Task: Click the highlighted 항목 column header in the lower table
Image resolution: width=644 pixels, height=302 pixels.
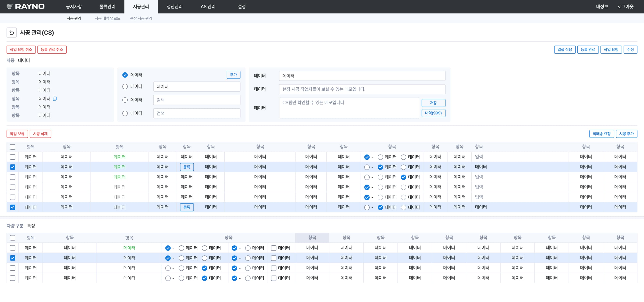Action: tap(312, 237)
